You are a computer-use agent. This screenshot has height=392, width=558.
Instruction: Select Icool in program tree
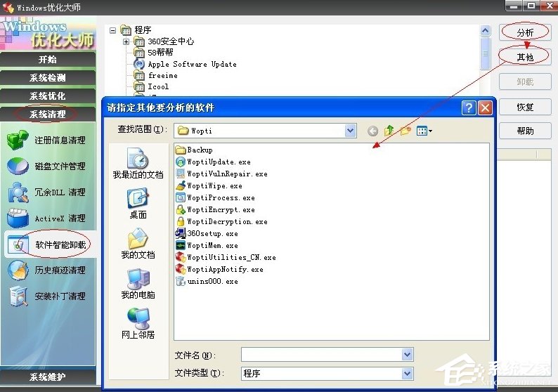158,86
